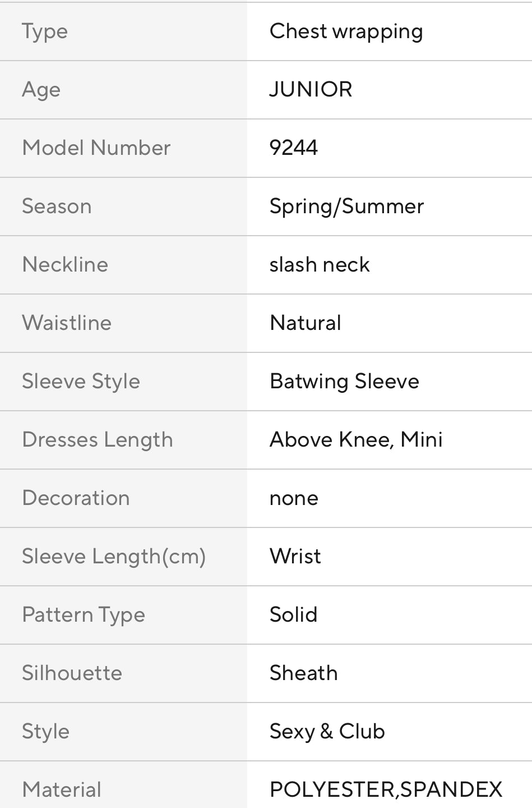Tap the 'Above Knee, Mini' value
532x808 pixels.
coord(356,440)
